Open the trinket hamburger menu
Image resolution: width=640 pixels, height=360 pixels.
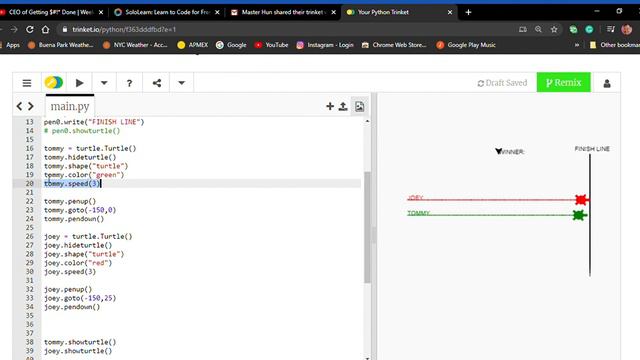pos(27,83)
